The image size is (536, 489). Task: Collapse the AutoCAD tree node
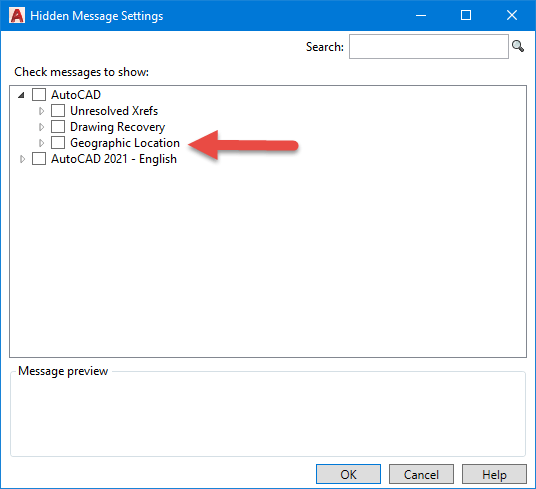click(x=22, y=95)
